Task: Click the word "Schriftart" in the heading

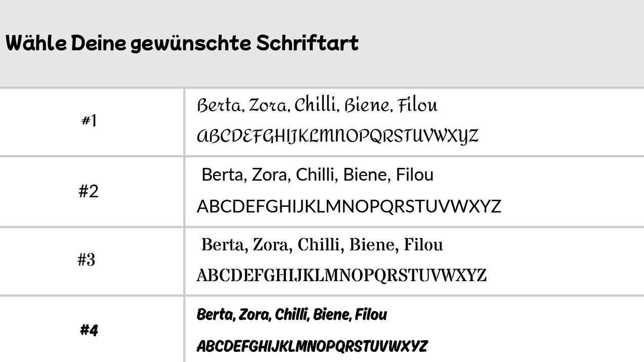Action: click(307, 43)
